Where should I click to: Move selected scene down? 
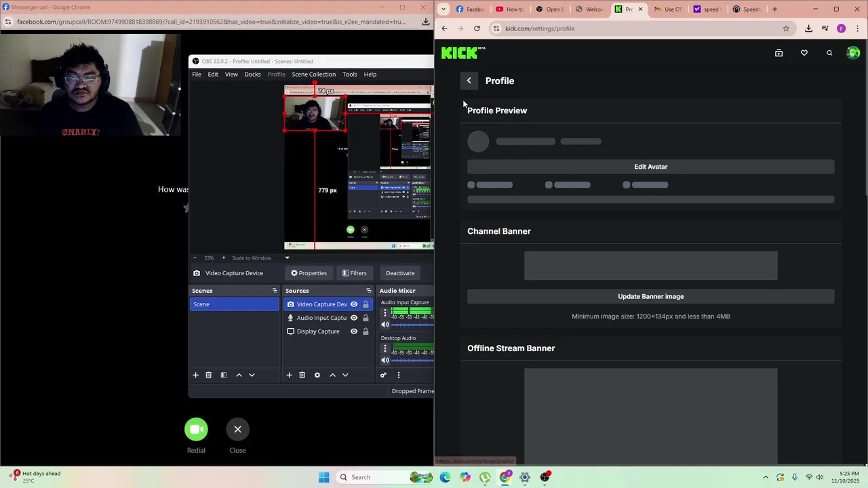[252, 375]
